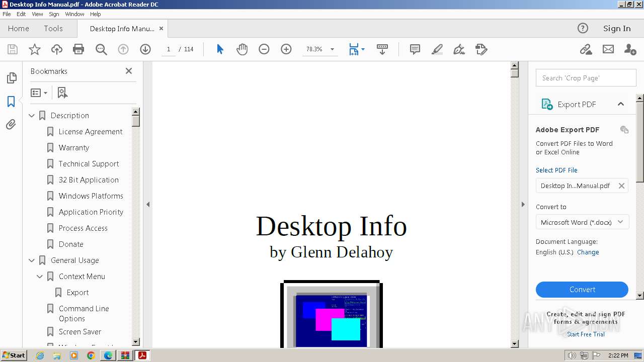Switch to the Tools tab
The height and width of the screenshot is (362, 644).
[53, 29]
